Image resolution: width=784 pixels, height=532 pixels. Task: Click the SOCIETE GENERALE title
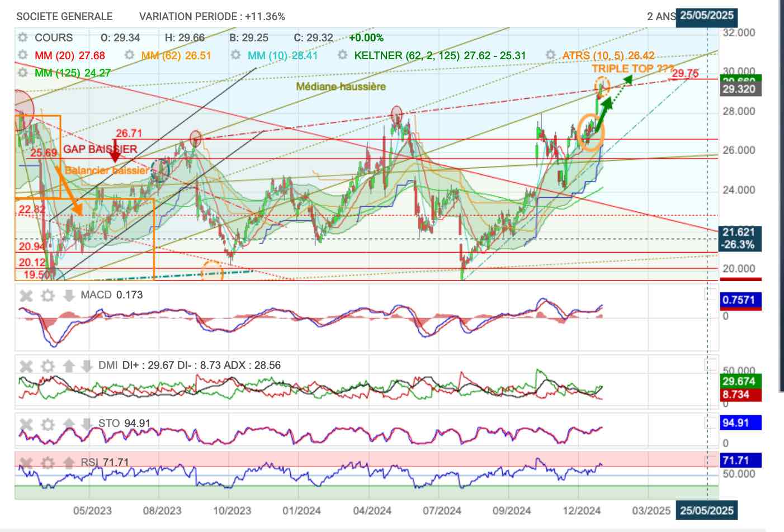(x=64, y=17)
